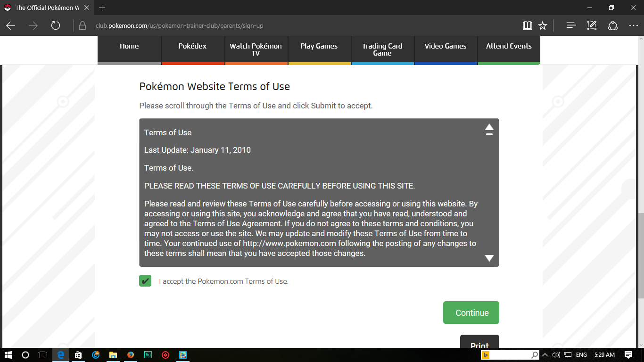Click the forward navigation arrow
Screen dimensions: 644x362
click(x=33, y=25)
